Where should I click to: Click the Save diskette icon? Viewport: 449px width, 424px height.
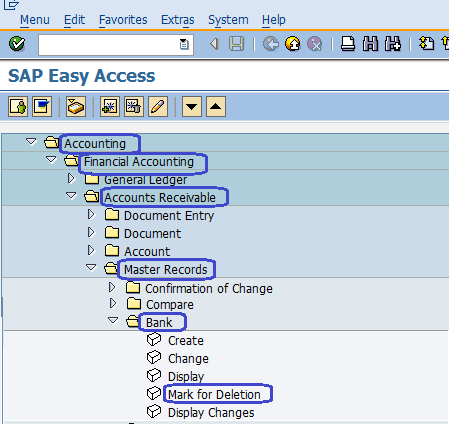[x=237, y=44]
